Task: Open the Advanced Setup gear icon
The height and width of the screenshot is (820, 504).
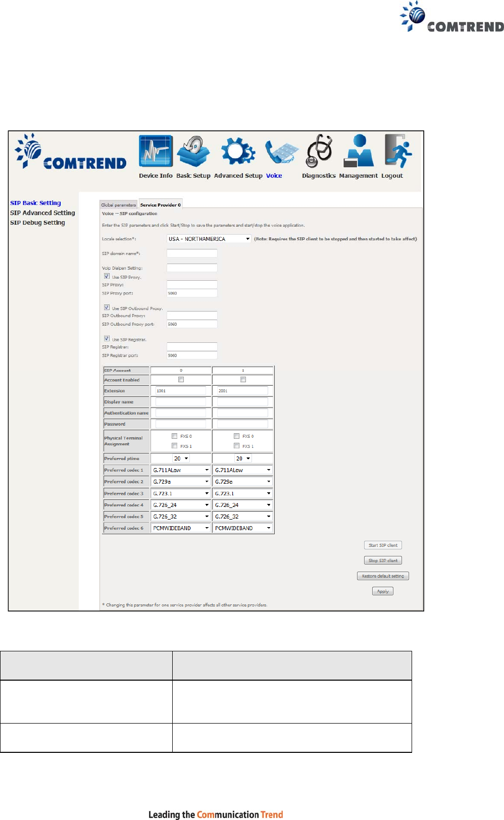Action: coord(238,151)
